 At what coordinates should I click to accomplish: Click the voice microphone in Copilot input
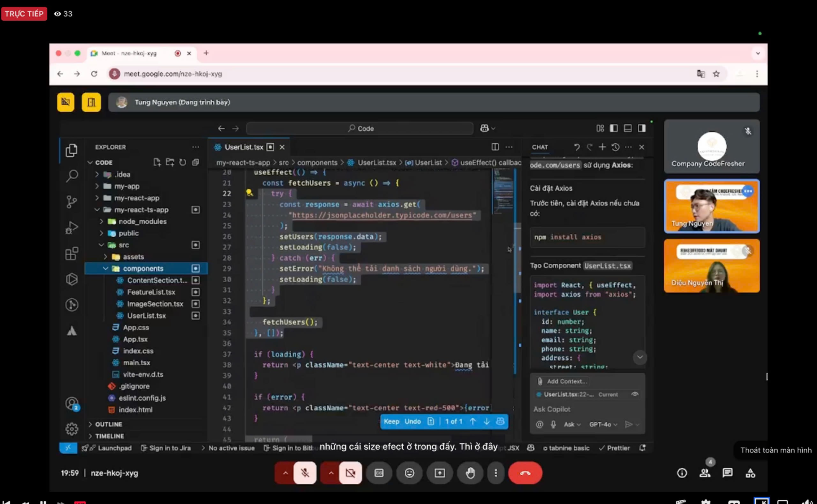tap(553, 424)
